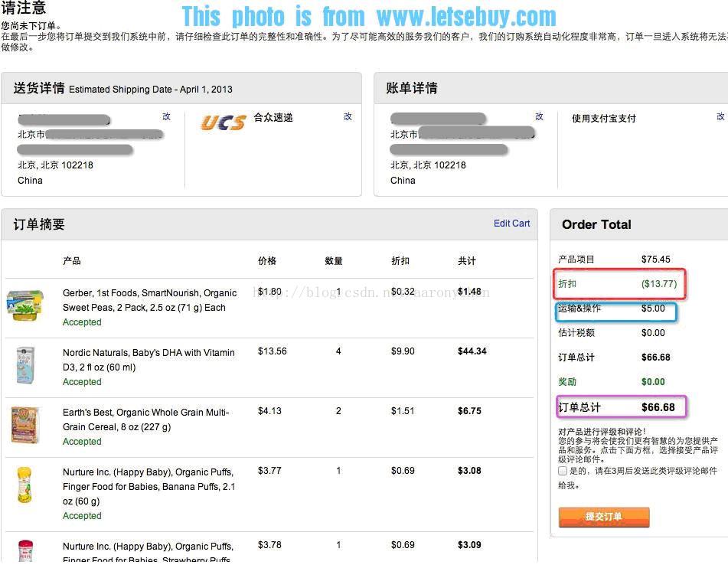
Task: Click the ($13.77) discount amount
Action: tap(659, 284)
